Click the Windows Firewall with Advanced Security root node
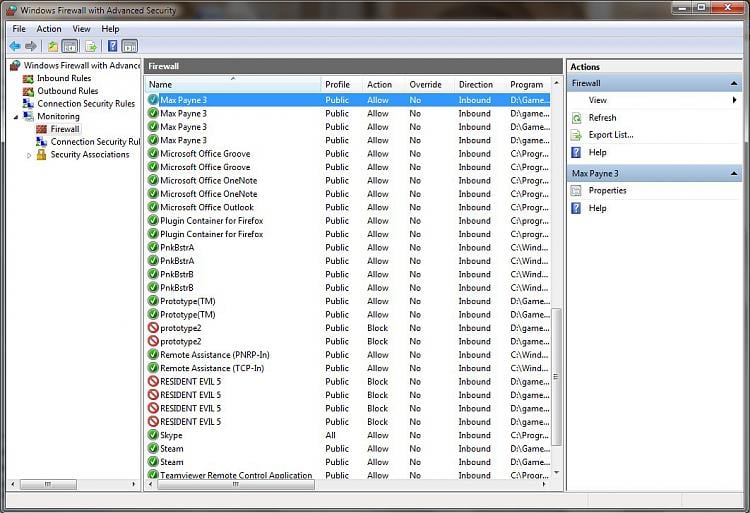The width and height of the screenshot is (750, 513). pyautogui.click(x=82, y=65)
